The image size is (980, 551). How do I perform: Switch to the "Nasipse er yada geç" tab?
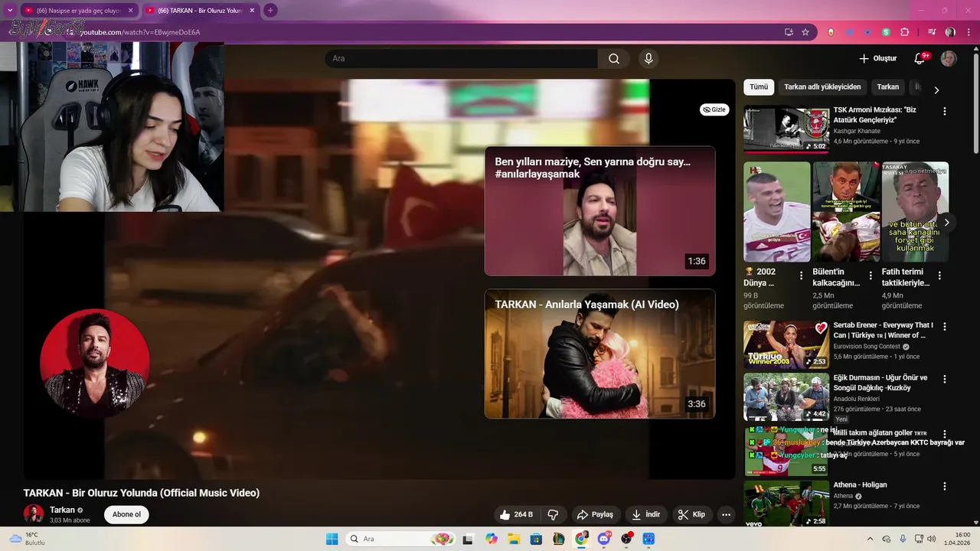click(x=79, y=11)
